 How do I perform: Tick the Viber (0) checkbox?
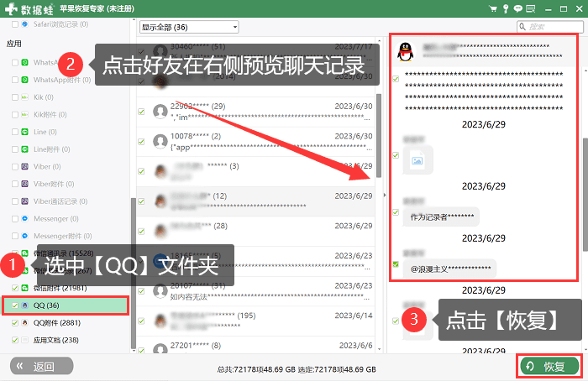[15, 167]
